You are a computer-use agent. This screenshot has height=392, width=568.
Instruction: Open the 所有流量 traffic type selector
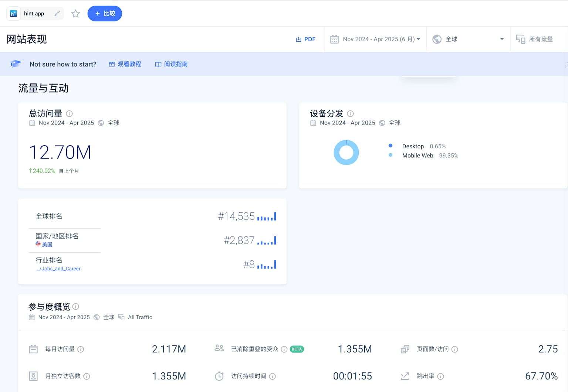coord(535,39)
